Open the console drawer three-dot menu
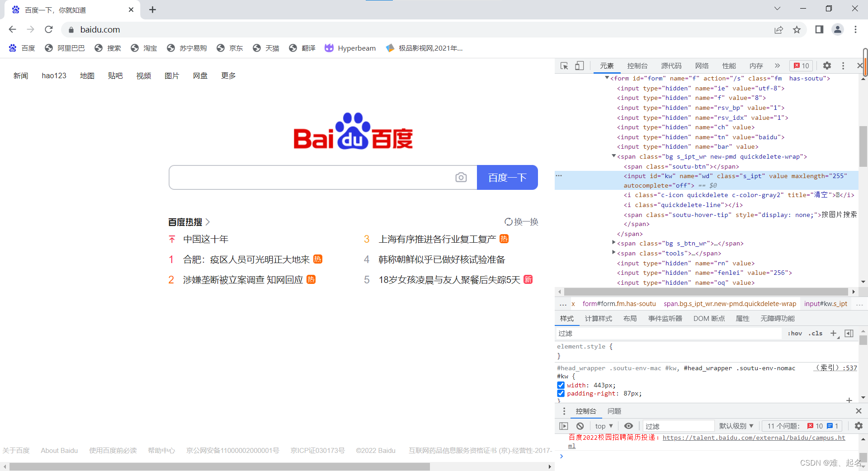This screenshot has width=868, height=471. click(x=564, y=411)
